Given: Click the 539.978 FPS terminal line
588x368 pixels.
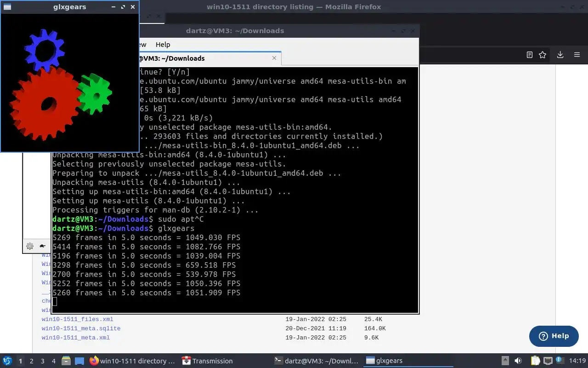Looking at the screenshot, I should 144,275.
